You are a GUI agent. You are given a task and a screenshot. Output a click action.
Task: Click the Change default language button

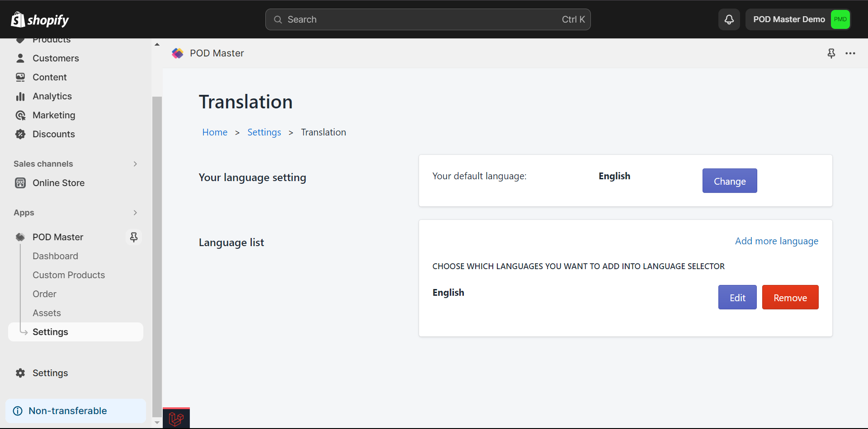point(730,181)
